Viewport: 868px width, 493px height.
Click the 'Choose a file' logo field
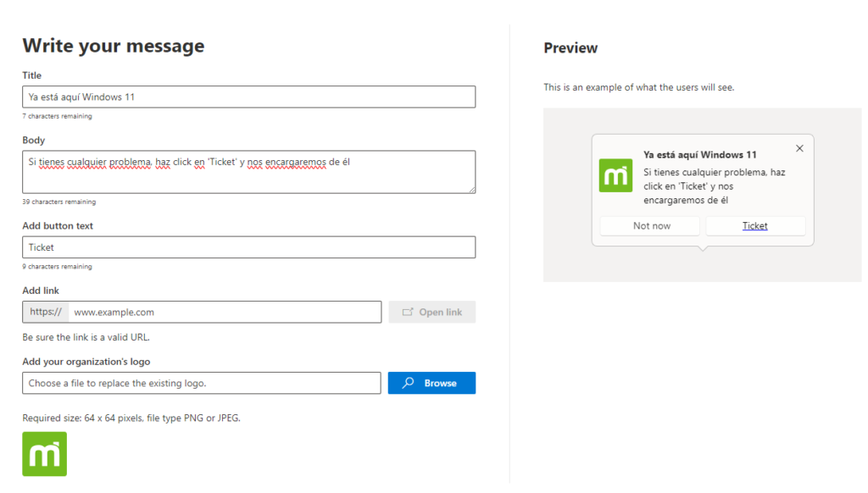coord(202,383)
